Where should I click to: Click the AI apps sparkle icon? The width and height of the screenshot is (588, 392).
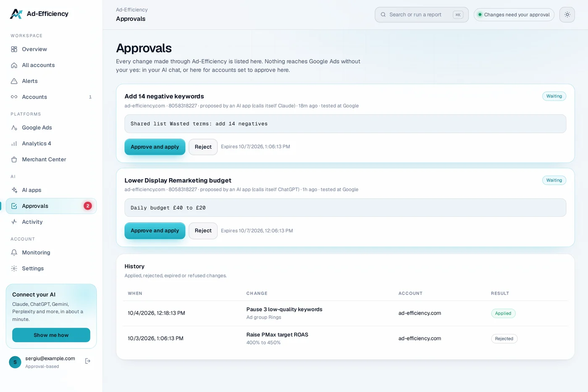[x=14, y=190]
